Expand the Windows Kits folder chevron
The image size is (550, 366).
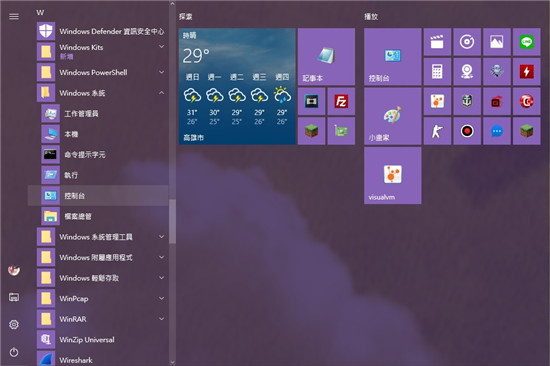click(x=161, y=47)
